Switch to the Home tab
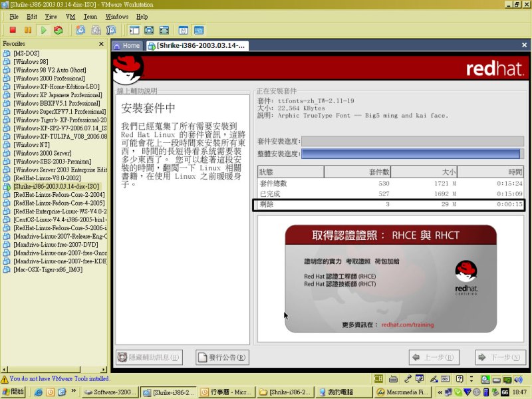Image resolution: width=532 pixels, height=399 pixels. coord(127,46)
